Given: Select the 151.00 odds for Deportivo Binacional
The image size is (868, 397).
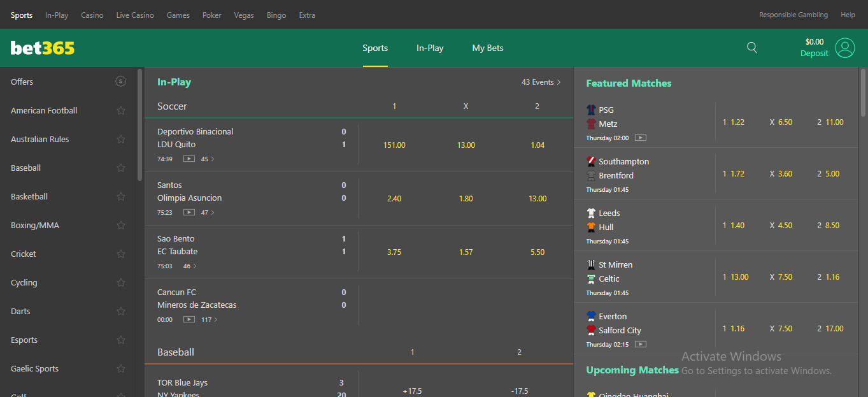Looking at the screenshot, I should point(394,145).
